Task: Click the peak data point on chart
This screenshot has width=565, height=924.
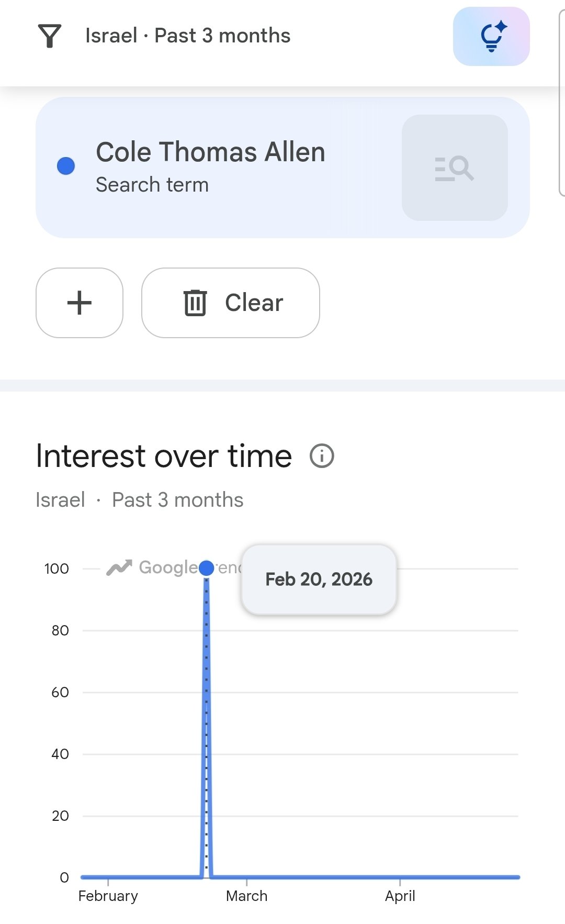Action: pos(207,568)
